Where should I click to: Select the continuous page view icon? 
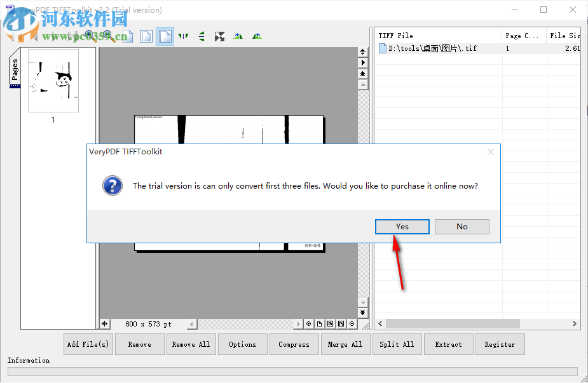click(x=164, y=36)
